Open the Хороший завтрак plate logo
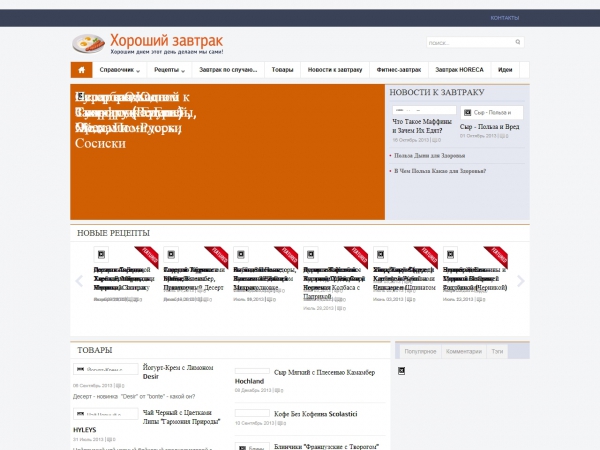 (x=88, y=44)
